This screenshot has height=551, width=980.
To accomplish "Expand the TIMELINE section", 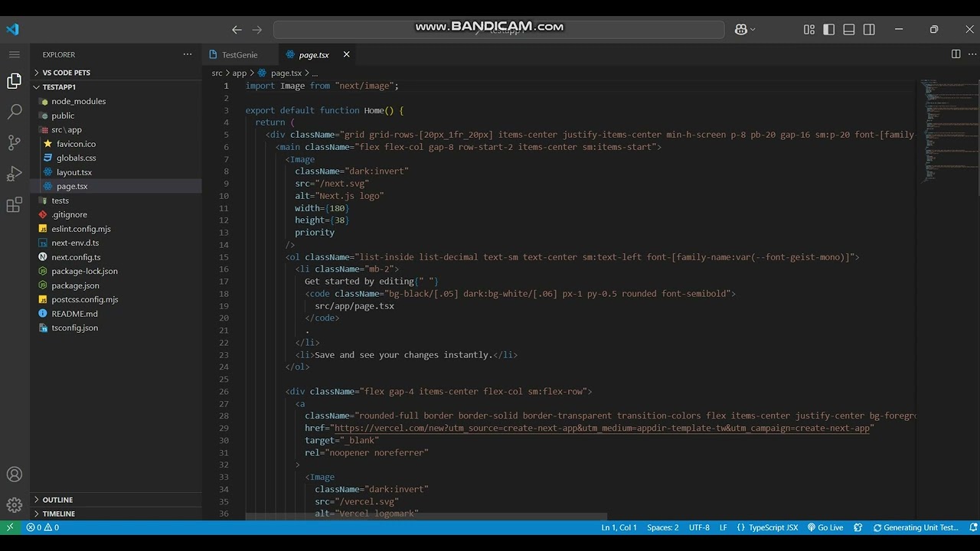I will 116,514.
